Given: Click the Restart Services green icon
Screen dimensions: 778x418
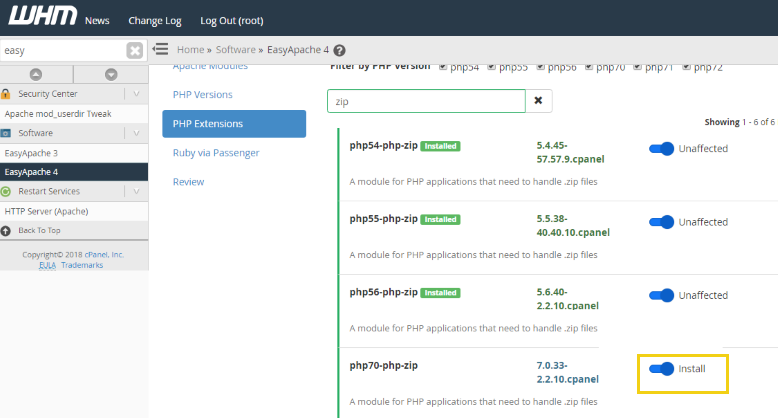Looking at the screenshot, I should pos(6,191).
